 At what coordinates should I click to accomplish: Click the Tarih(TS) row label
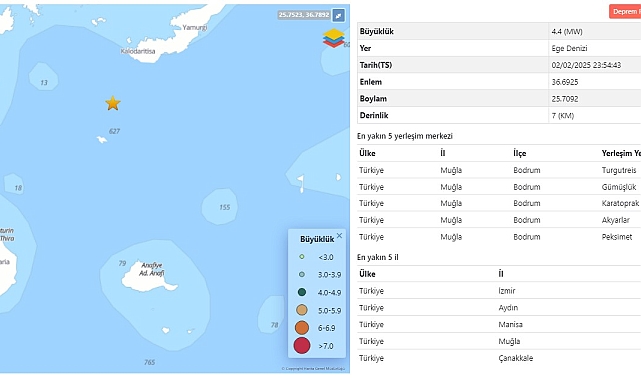(x=376, y=65)
